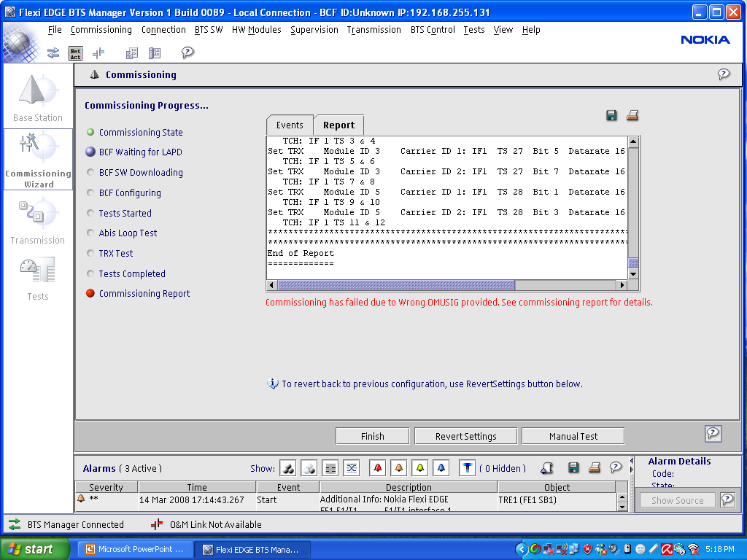Toggle the red critical alarm filter
747x560 pixels.
[377, 468]
